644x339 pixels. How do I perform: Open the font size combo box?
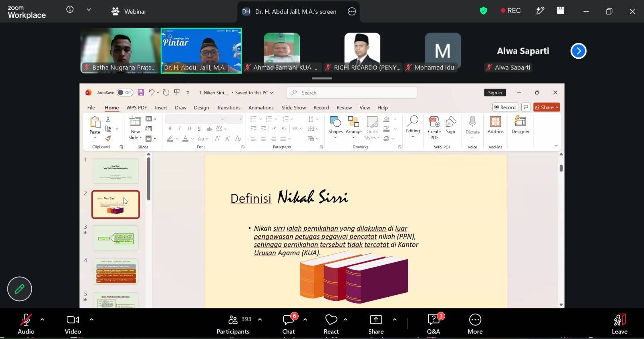234,119
